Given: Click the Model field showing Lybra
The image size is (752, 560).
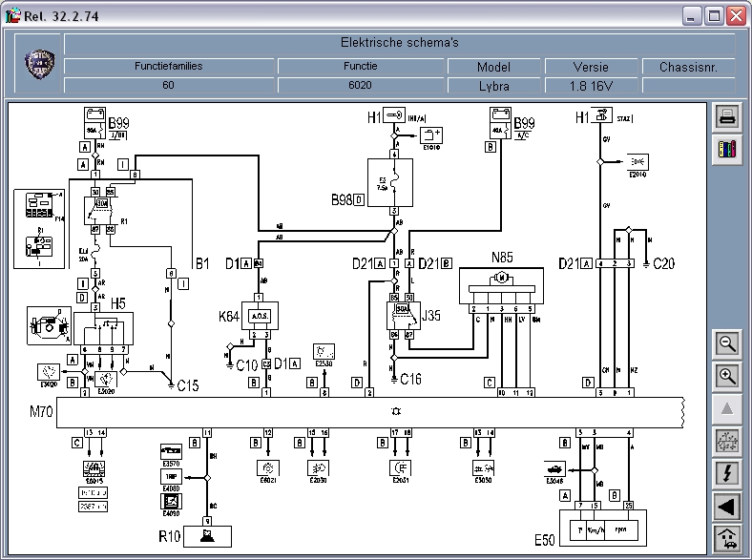Looking at the screenshot, I should (494, 86).
